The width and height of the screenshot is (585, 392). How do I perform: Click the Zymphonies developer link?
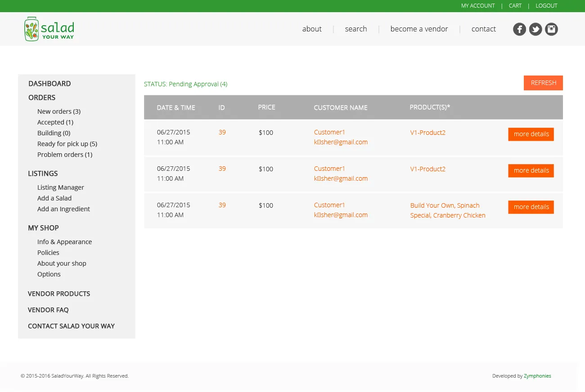pyautogui.click(x=537, y=376)
